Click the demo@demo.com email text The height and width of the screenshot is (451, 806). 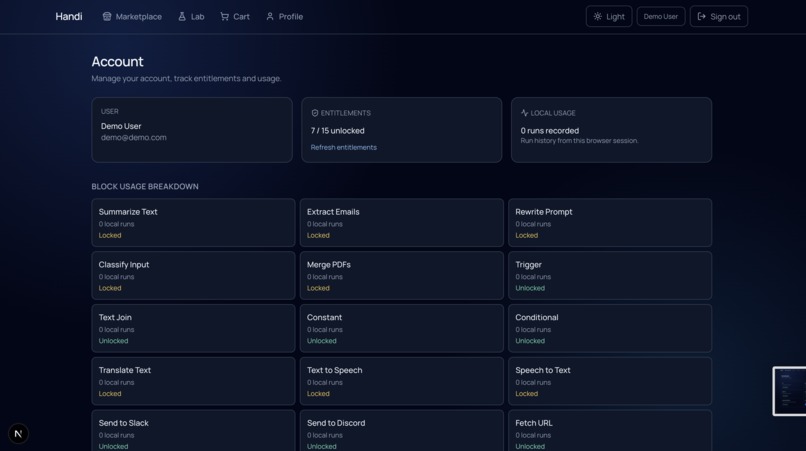point(134,137)
